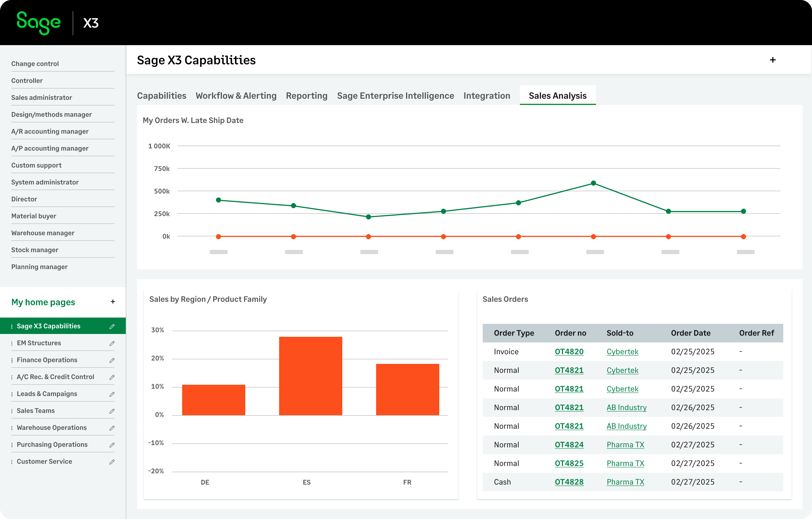Click the Sage logo in the header
812x519 pixels.
38,23
